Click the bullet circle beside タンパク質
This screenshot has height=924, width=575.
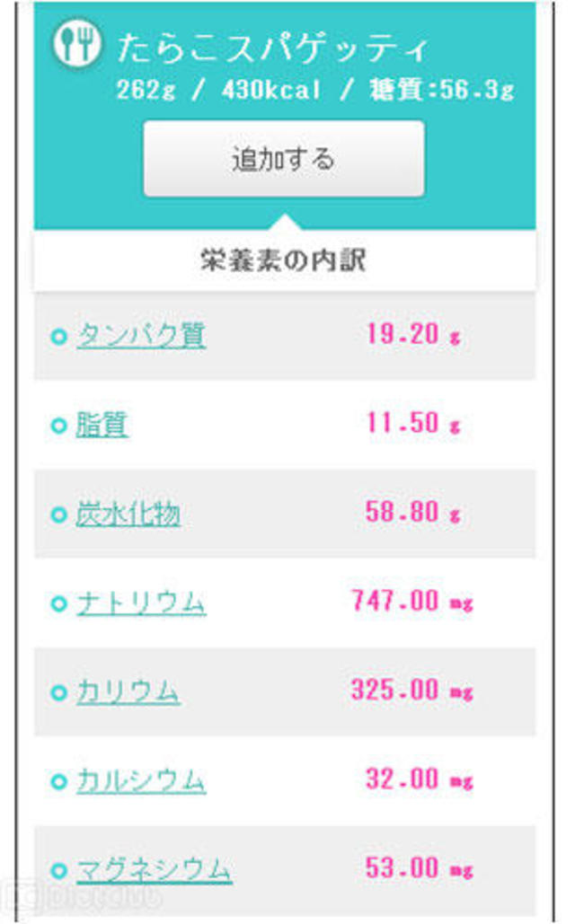coord(59,338)
